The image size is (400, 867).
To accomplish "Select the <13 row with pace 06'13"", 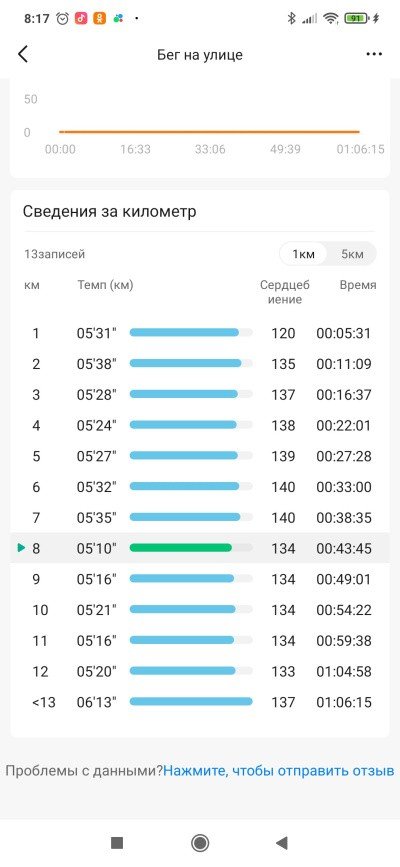I will (x=200, y=702).
